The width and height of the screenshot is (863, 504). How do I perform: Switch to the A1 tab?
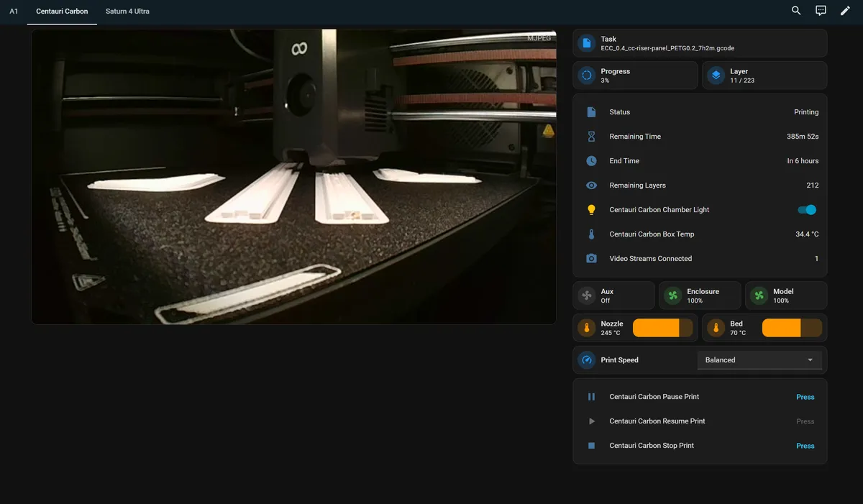(14, 12)
